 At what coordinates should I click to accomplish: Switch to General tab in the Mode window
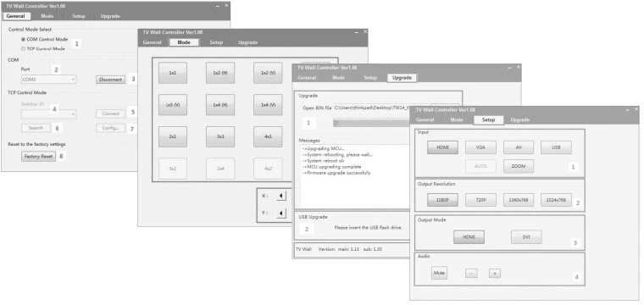pyautogui.click(x=152, y=42)
